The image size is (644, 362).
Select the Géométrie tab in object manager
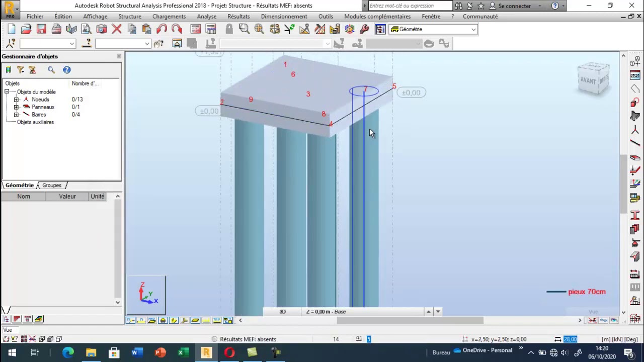tap(20, 186)
